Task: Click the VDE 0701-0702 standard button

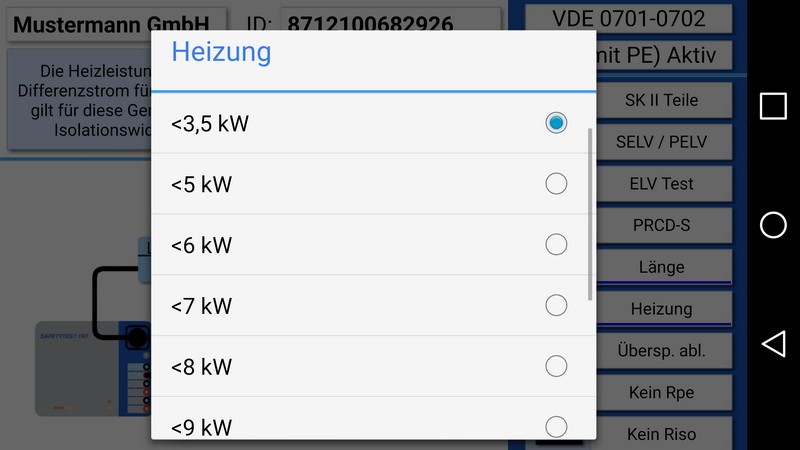Action: pyautogui.click(x=629, y=19)
